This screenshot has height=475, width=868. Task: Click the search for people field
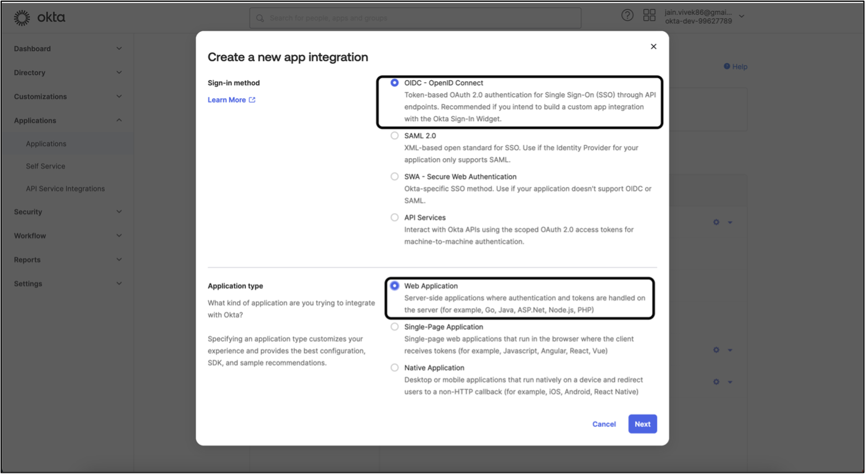(x=418, y=19)
